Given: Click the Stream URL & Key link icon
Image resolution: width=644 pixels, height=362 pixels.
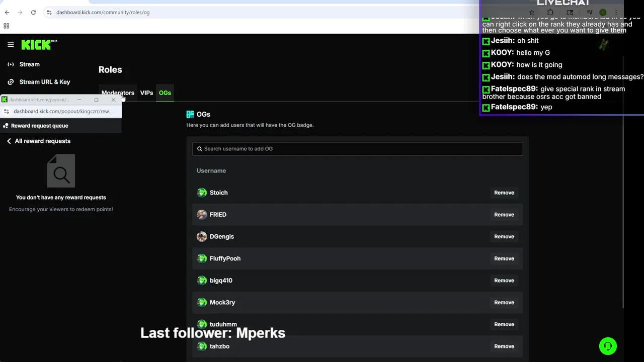Looking at the screenshot, I should [11, 82].
